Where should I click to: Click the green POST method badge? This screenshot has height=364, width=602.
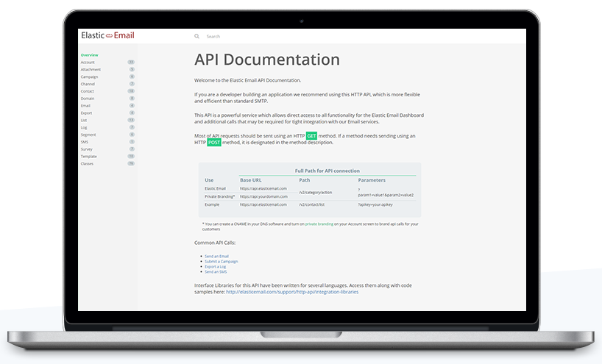click(x=214, y=143)
